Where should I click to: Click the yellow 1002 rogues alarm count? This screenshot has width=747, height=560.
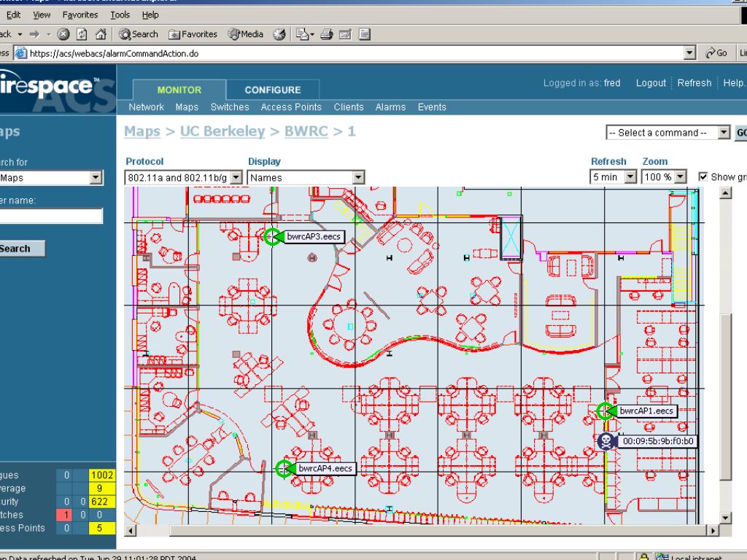tap(102, 475)
